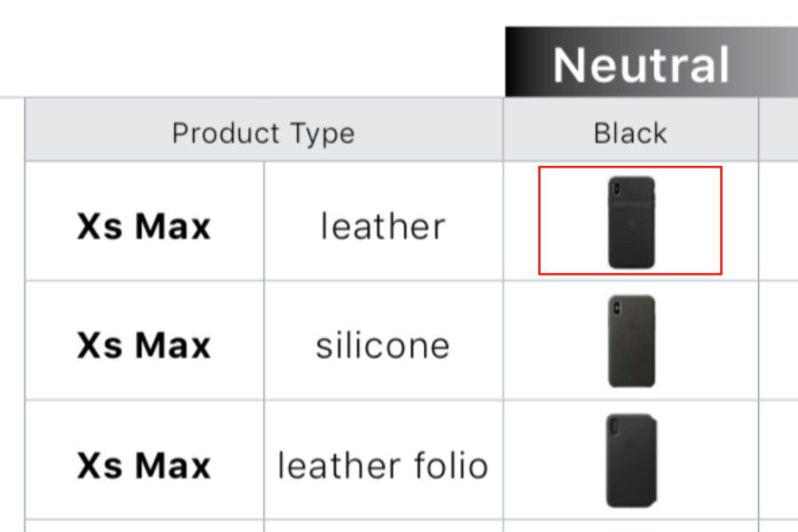Select the black leather case thumbnail
This screenshot has height=532, width=798.
coord(631,222)
